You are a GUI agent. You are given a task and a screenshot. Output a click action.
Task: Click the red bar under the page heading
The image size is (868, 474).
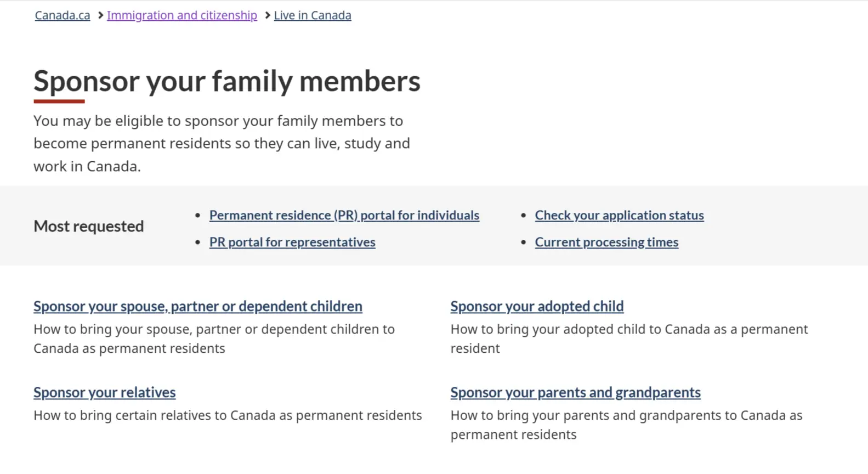[x=59, y=101]
